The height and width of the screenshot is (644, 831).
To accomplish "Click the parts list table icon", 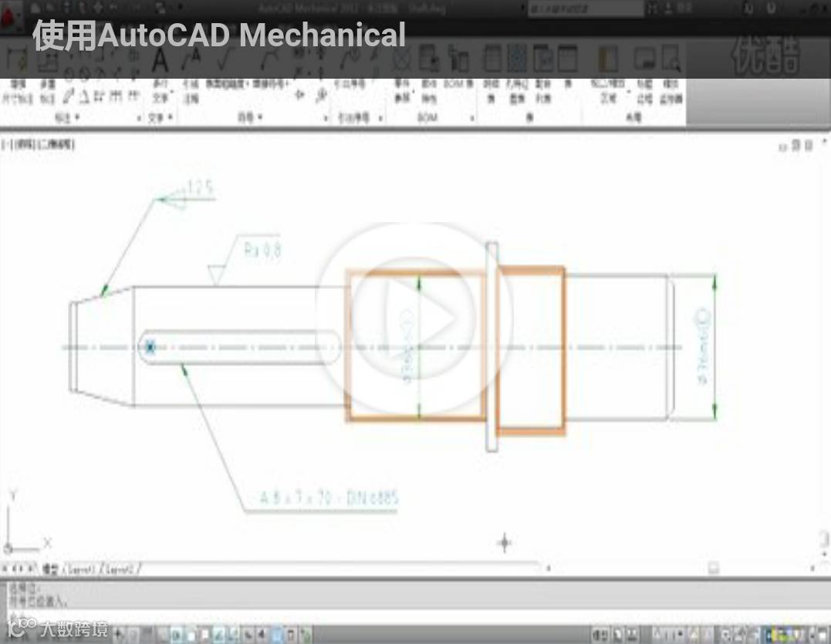I will pos(493,59).
